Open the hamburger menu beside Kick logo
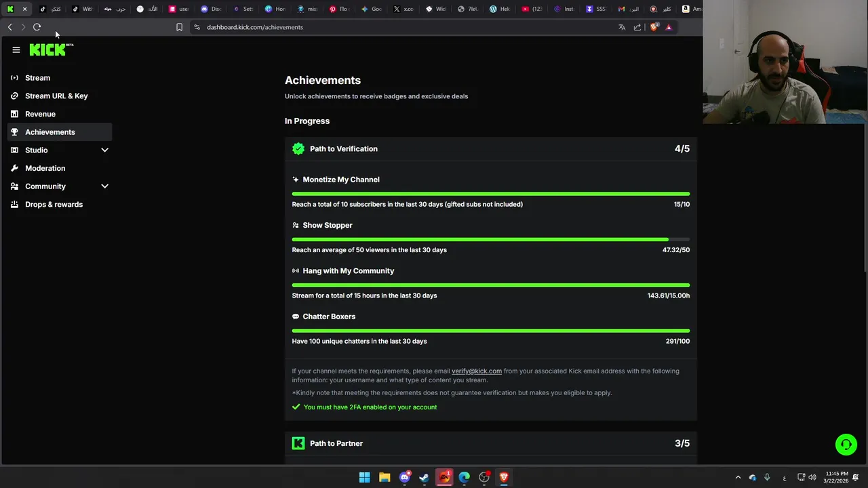868x488 pixels. coord(16,49)
